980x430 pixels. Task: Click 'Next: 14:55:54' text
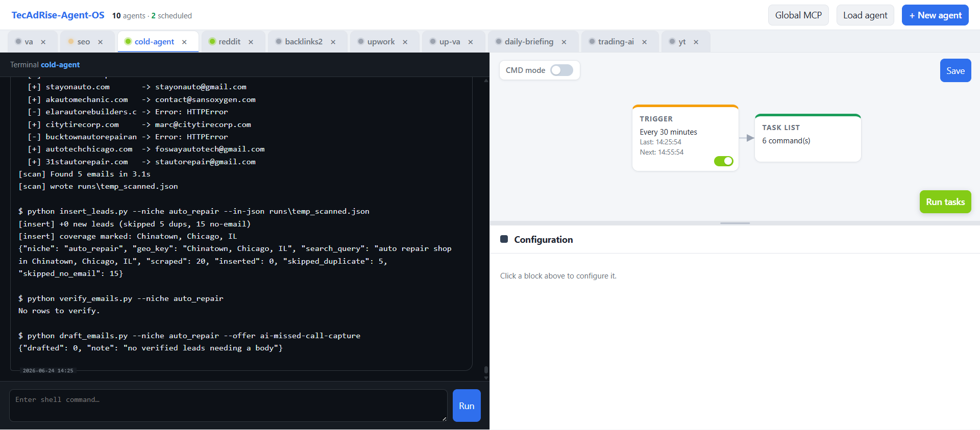click(x=661, y=152)
